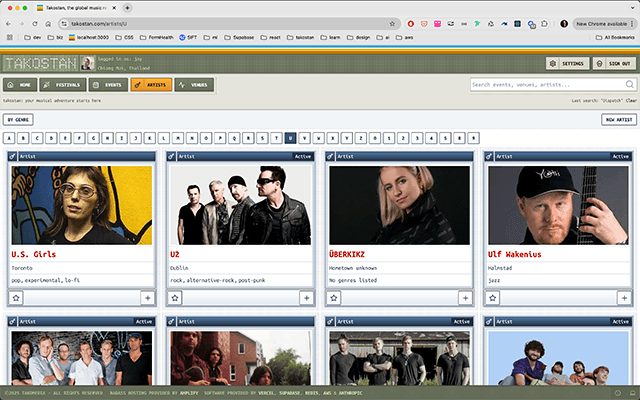
Task: Open the tab search dropdown arrow
Action: 632,8
